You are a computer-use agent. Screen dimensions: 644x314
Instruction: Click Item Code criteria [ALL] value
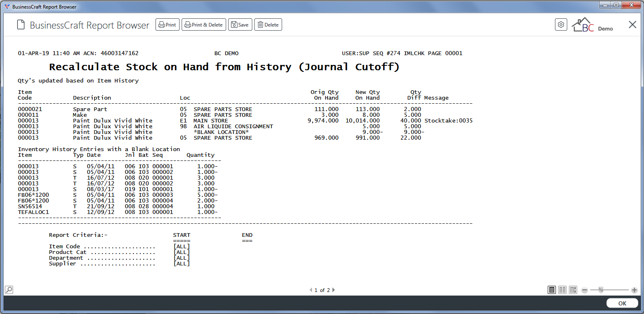(182, 247)
